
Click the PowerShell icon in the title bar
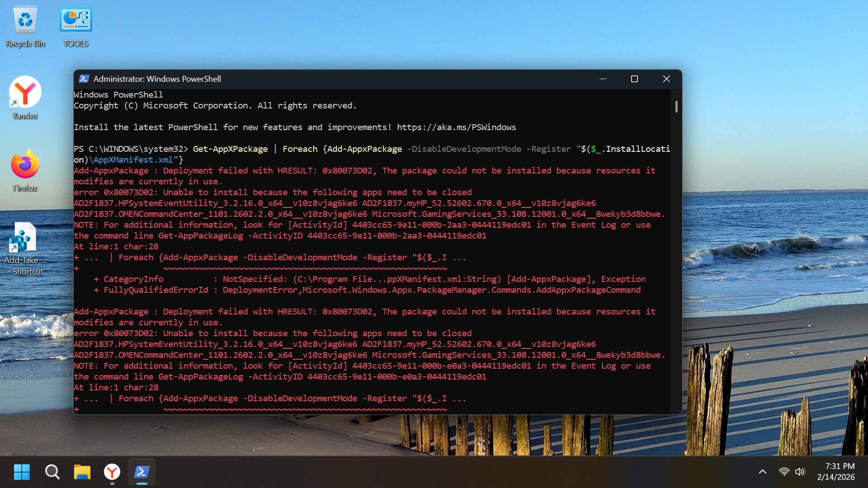84,79
